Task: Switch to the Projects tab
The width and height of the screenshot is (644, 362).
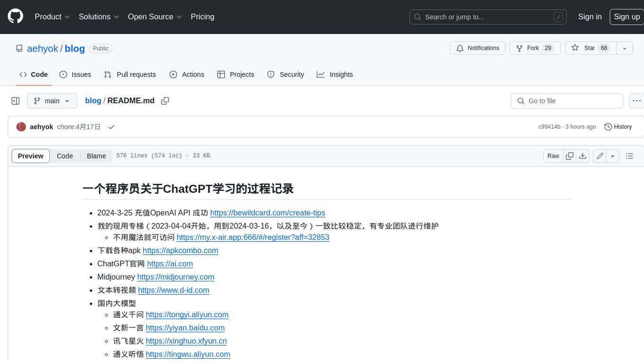Action: 235,74
